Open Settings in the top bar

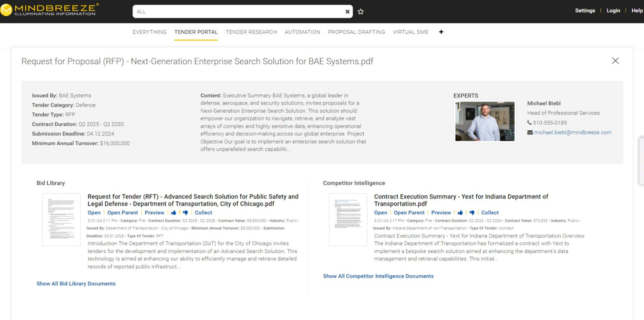point(585,11)
